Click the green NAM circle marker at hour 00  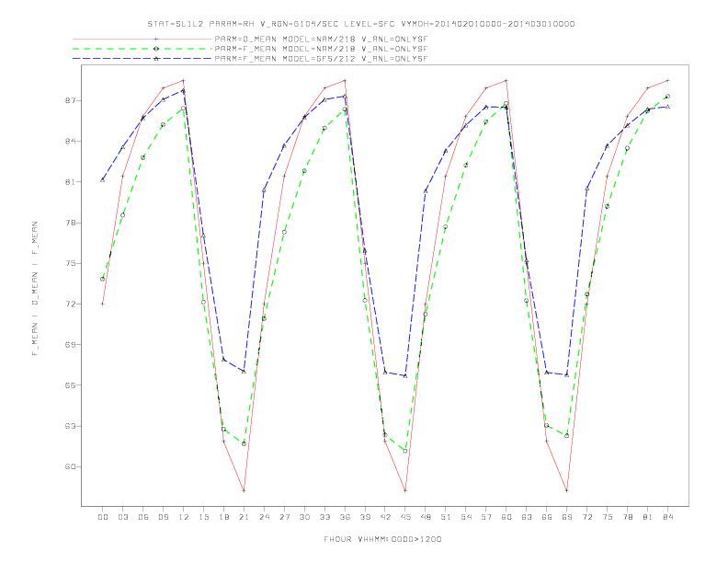pos(103,279)
